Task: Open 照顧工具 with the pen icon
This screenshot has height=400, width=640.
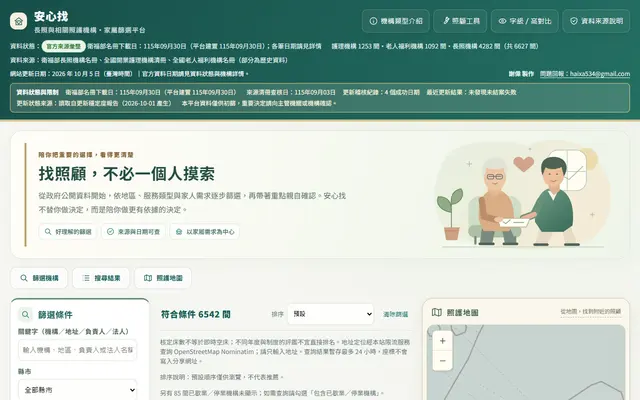Action: click(460, 21)
